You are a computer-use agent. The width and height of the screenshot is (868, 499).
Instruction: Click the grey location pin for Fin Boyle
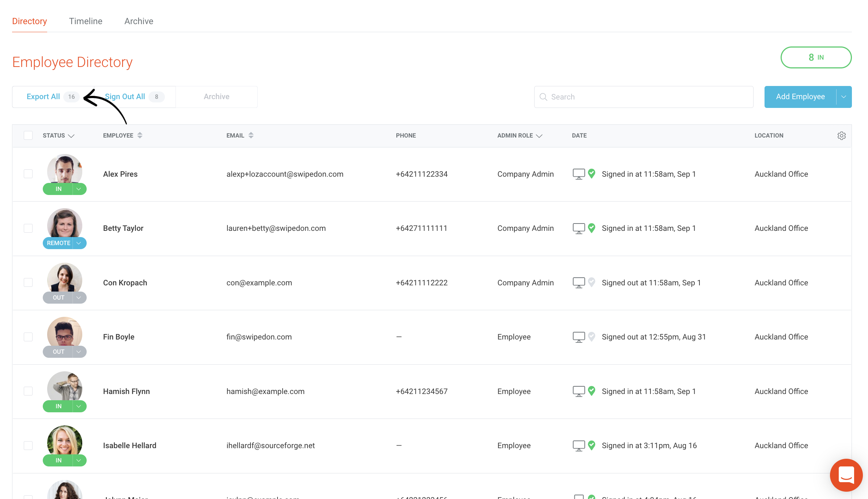click(x=592, y=337)
